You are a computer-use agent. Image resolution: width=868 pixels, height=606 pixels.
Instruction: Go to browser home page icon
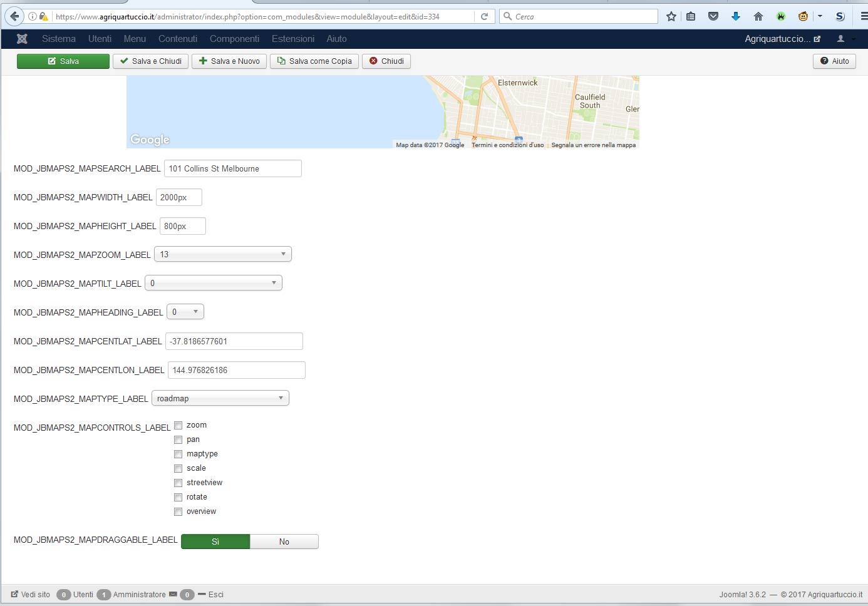click(x=758, y=16)
